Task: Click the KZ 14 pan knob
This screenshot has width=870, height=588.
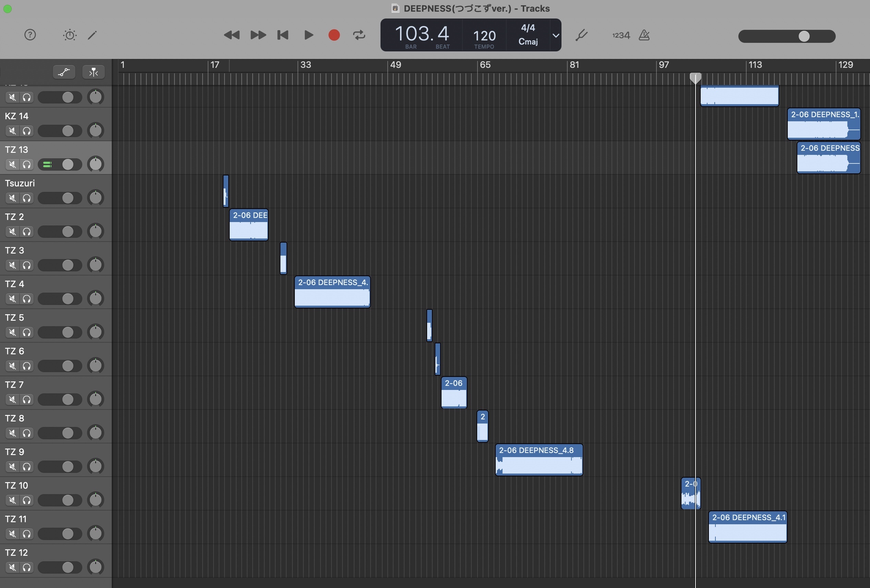Action: (x=96, y=131)
